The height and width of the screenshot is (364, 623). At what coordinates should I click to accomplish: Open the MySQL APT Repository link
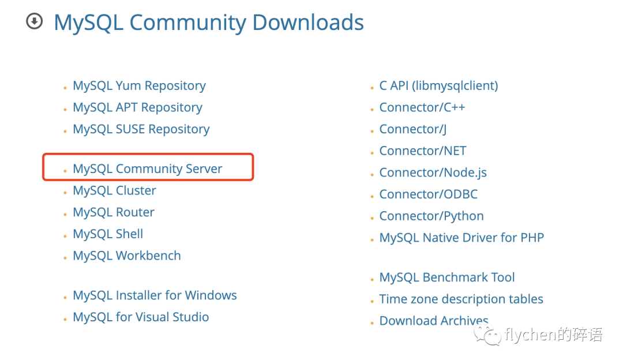137,108
